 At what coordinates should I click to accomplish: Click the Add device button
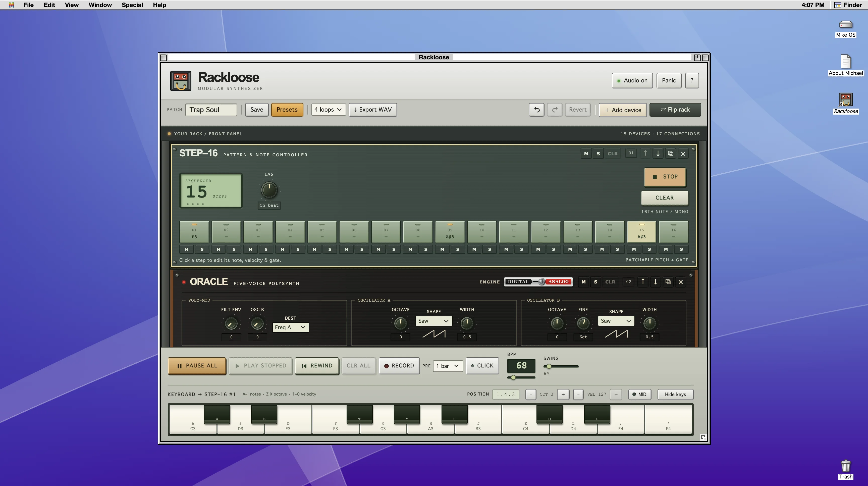coord(623,110)
